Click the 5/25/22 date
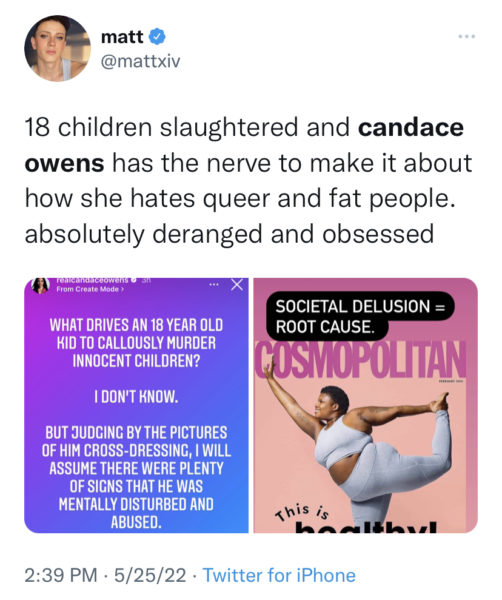Viewport: 502px width, 600px height. tap(150, 575)
